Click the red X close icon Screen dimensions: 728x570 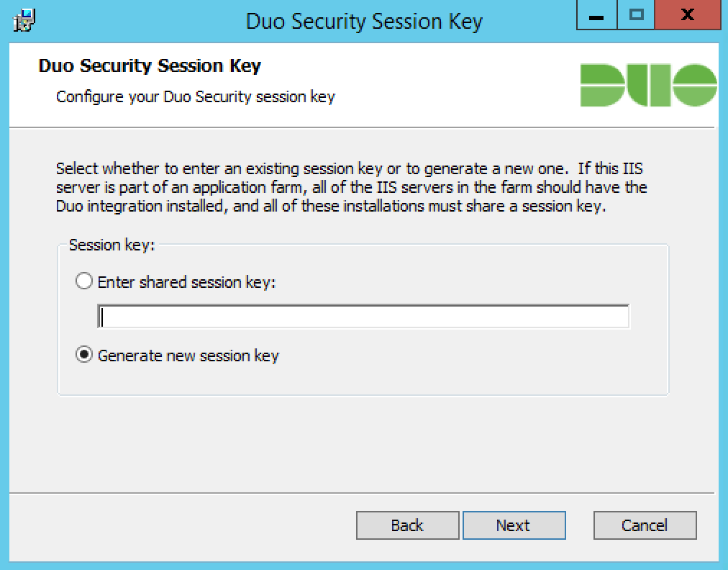688,15
